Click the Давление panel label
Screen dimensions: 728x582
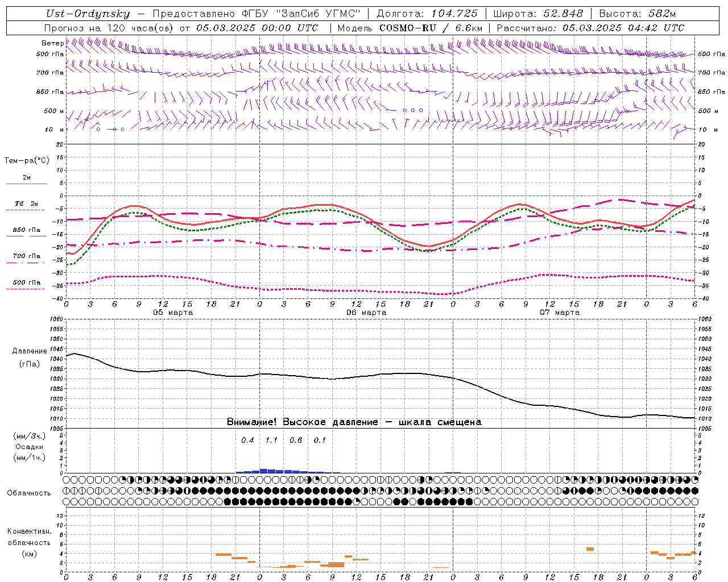[30, 351]
